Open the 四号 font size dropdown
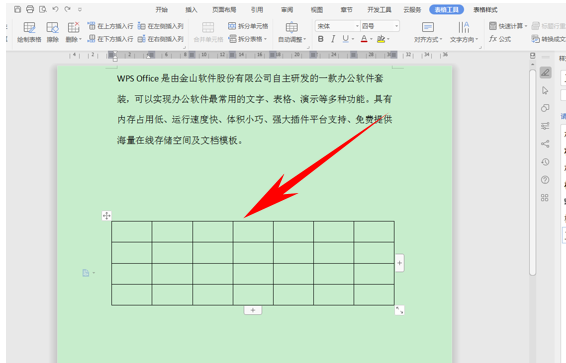 [x=396, y=26]
